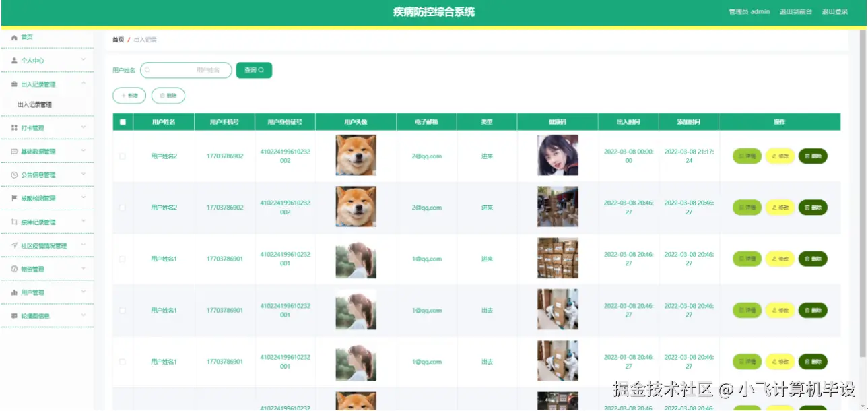
Task: Click the 新增 add button
Action: click(129, 96)
